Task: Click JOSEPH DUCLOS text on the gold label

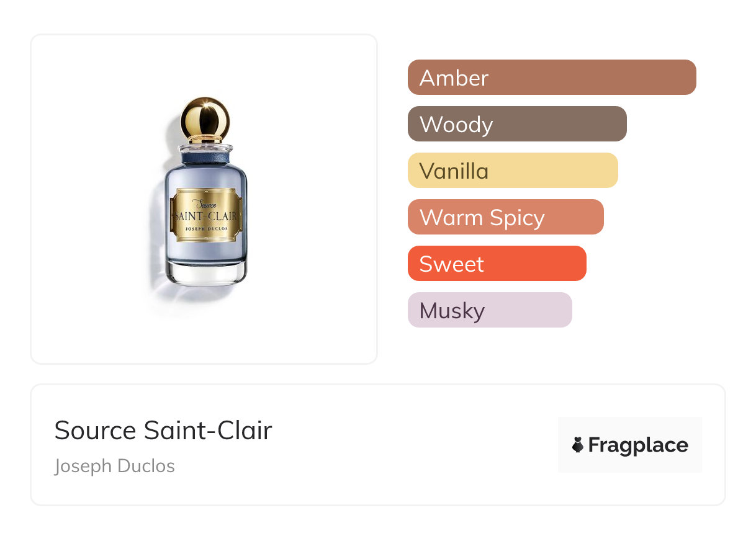Action: point(206,229)
